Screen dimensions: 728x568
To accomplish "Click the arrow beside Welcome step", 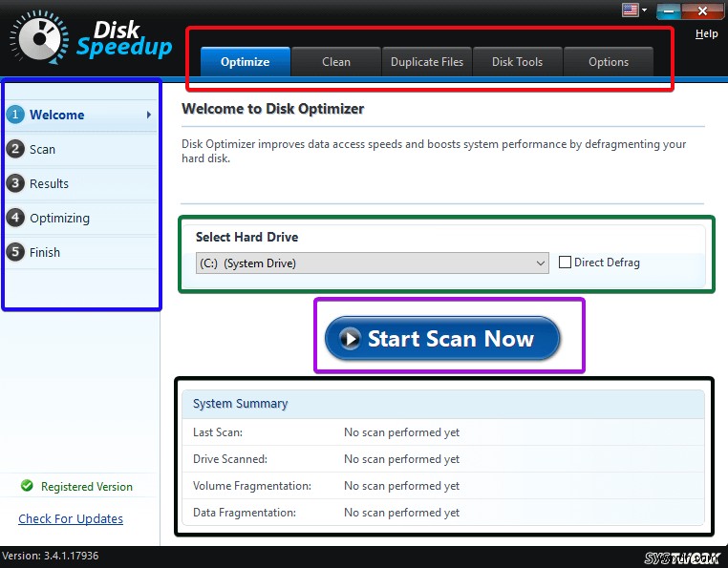I will [149, 115].
